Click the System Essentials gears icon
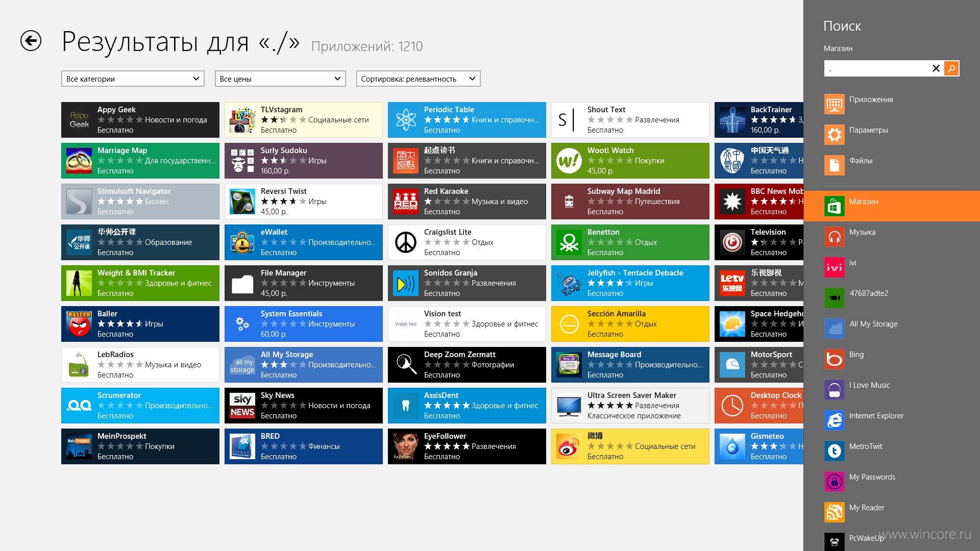 click(242, 324)
